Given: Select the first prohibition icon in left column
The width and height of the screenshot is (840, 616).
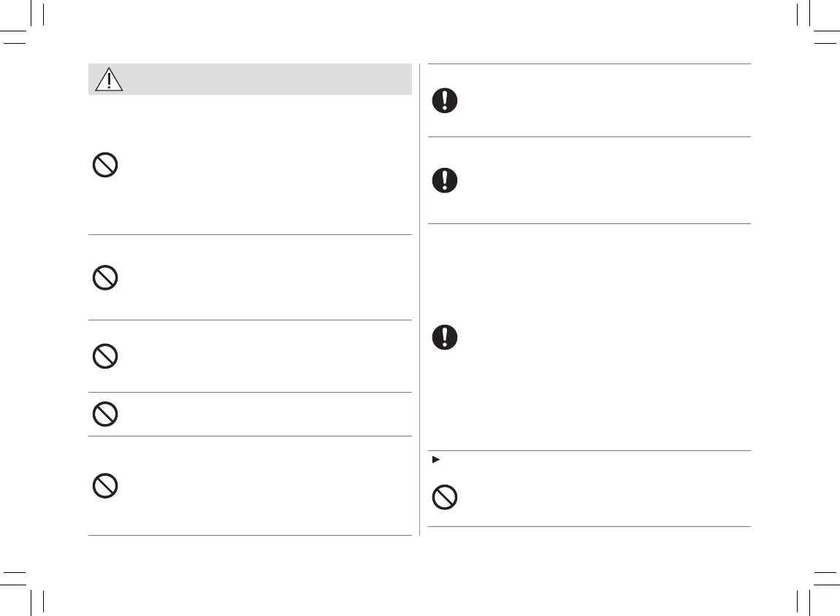Looking at the screenshot, I should 105,166.
